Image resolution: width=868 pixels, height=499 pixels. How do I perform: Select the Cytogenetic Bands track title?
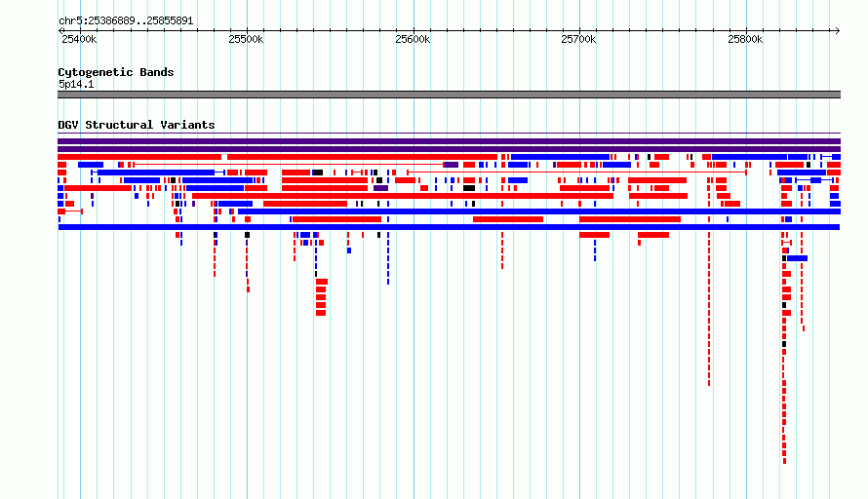116,72
